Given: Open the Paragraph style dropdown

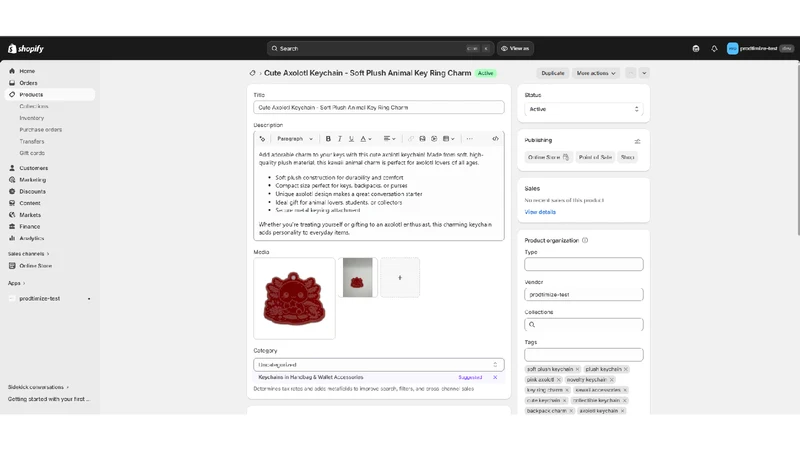Looking at the screenshot, I should [x=295, y=139].
